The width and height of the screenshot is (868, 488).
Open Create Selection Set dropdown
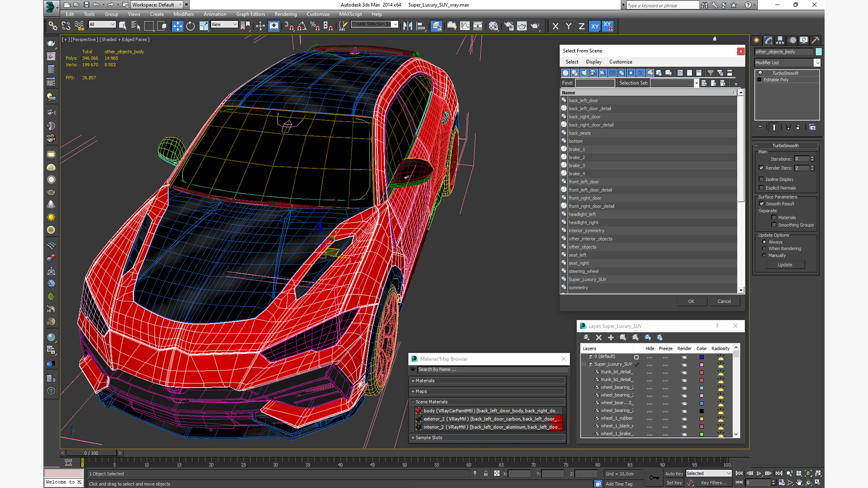pos(374,24)
